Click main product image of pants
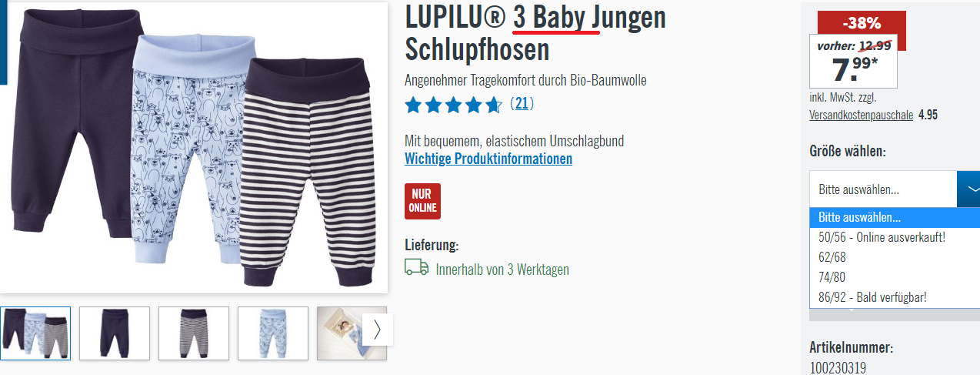Viewport: 980px width, 375px height. pyautogui.click(x=194, y=146)
